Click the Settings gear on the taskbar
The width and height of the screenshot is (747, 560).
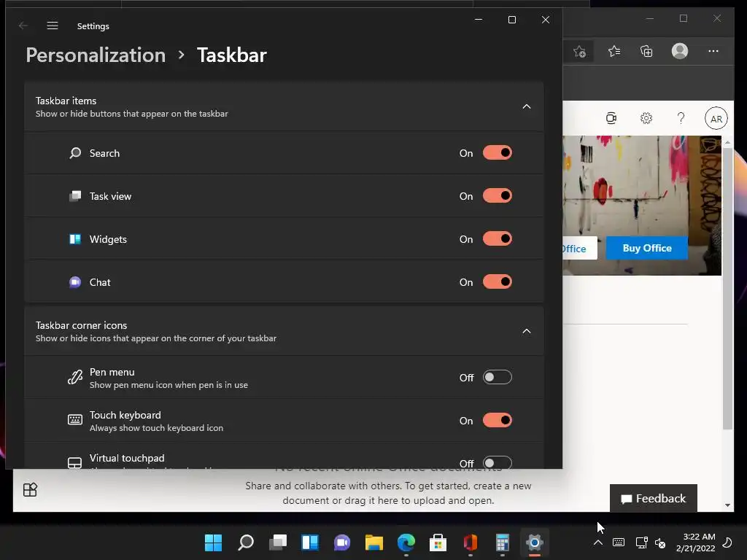pyautogui.click(x=535, y=542)
